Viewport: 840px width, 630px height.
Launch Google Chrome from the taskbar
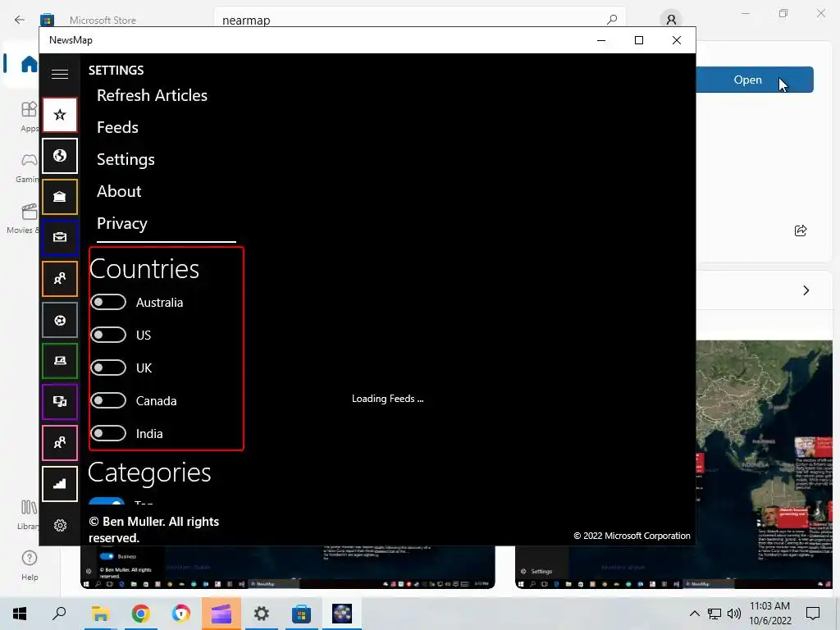140,614
